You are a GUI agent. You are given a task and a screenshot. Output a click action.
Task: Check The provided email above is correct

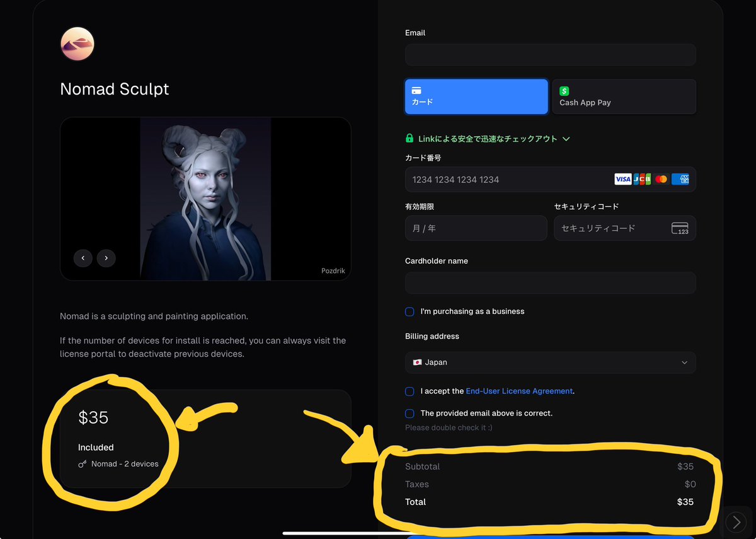[409, 414]
